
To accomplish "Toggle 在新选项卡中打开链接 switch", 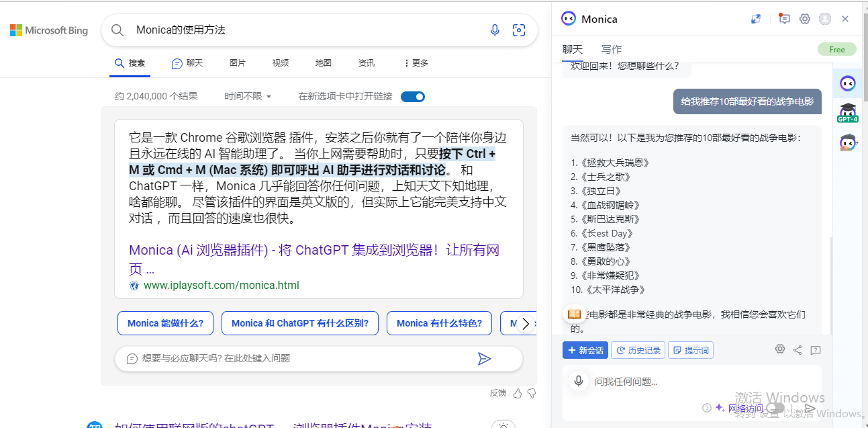I will pyautogui.click(x=413, y=97).
